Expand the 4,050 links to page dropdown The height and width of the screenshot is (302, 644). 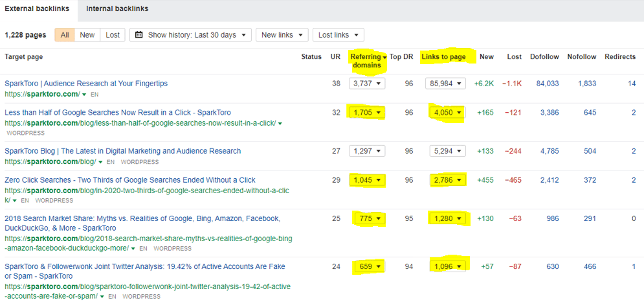[447, 112]
